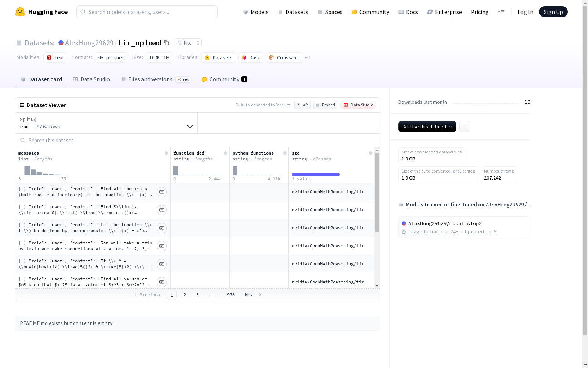This screenshot has width=588, height=368.
Task: Copy dataset name with the copy icon
Action: point(166,43)
